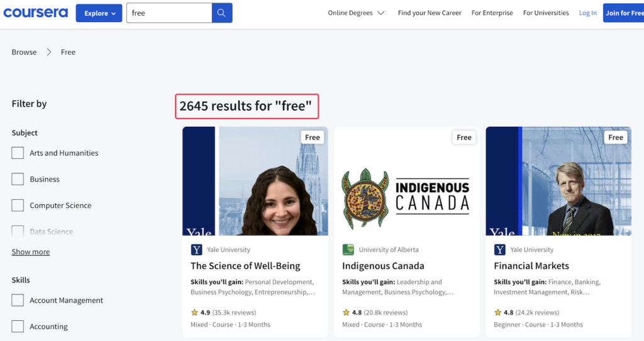This screenshot has height=341, width=644.
Task: Go to For Enterprise page
Action: 492,13
